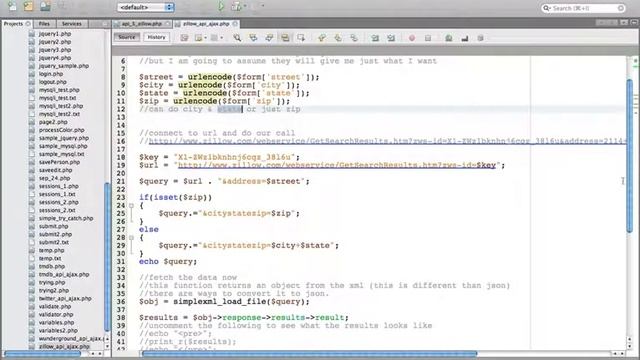The width and height of the screenshot is (640, 360).
Task: Click the Next Bookmark icon
Action: (338, 38)
